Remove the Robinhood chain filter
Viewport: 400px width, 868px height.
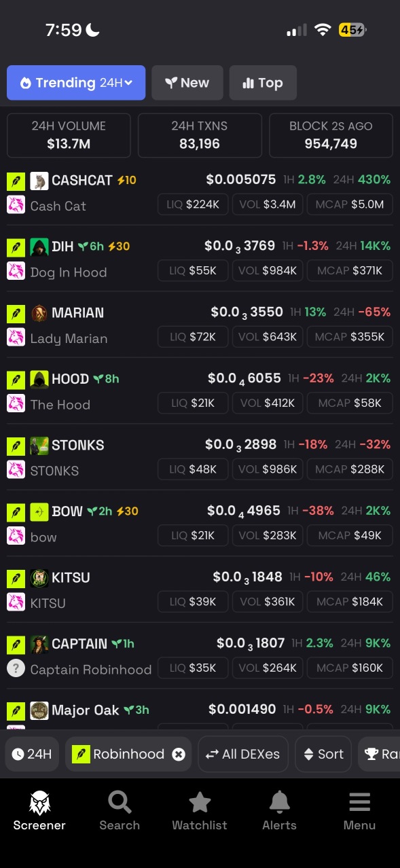[x=179, y=754]
